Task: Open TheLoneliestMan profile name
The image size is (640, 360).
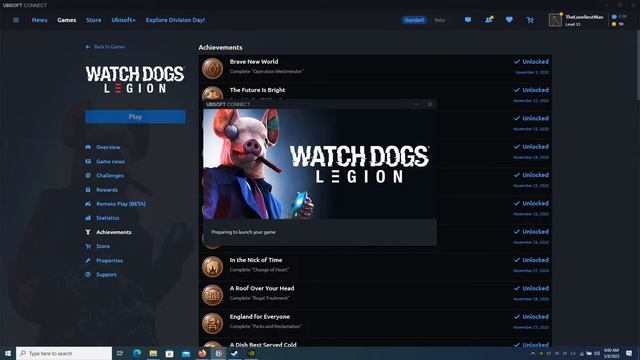Action: point(584,17)
